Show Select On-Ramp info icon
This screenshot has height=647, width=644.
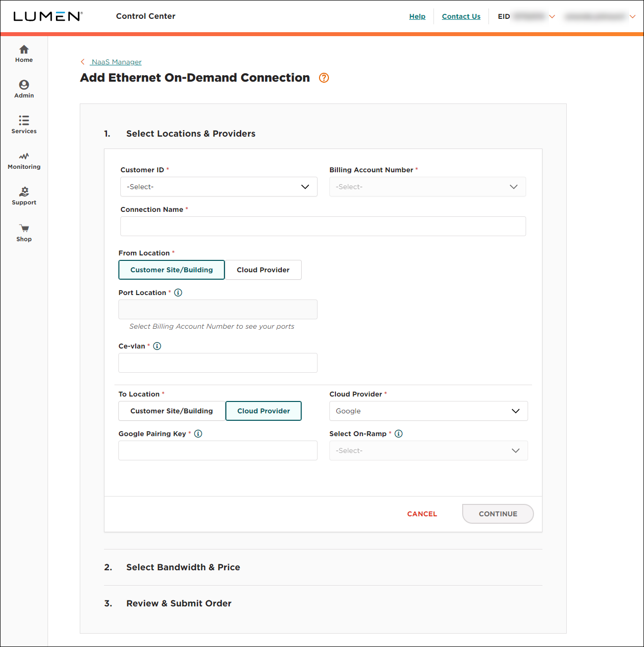point(399,434)
